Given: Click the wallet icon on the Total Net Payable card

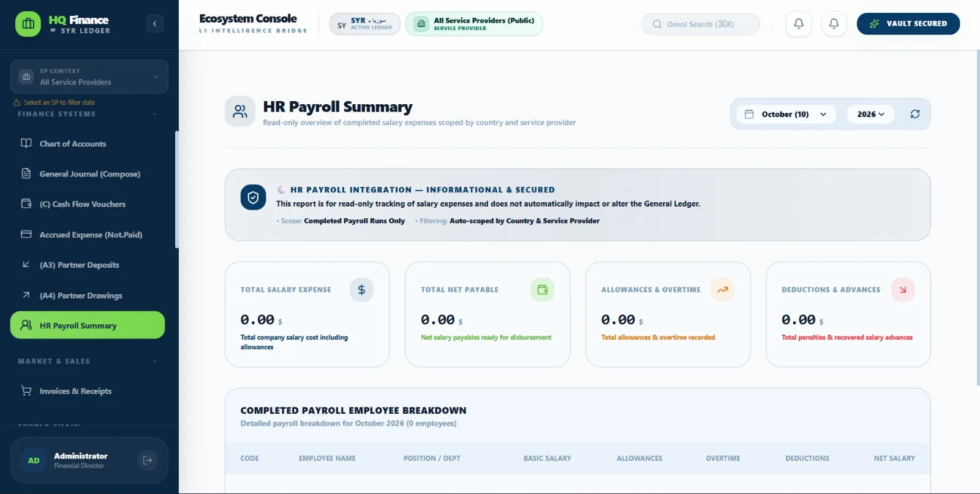Looking at the screenshot, I should [542, 290].
